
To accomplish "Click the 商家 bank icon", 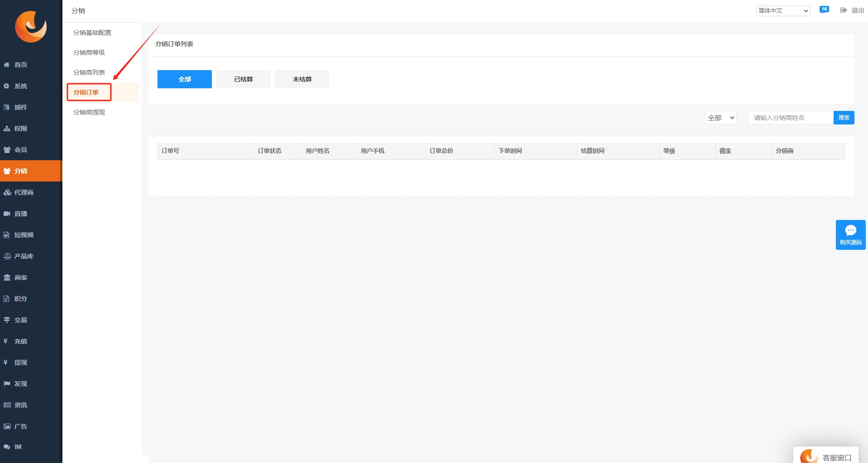I will coord(7,277).
